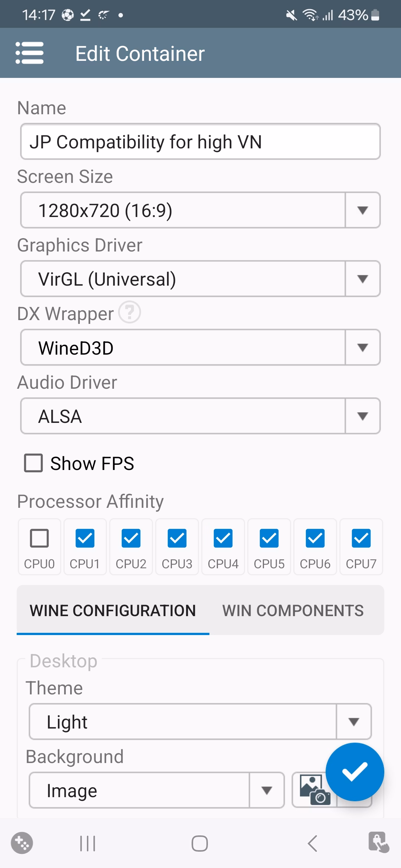Image resolution: width=401 pixels, height=868 pixels.
Task: Open the Graphics Driver dropdown
Action: [x=200, y=279]
